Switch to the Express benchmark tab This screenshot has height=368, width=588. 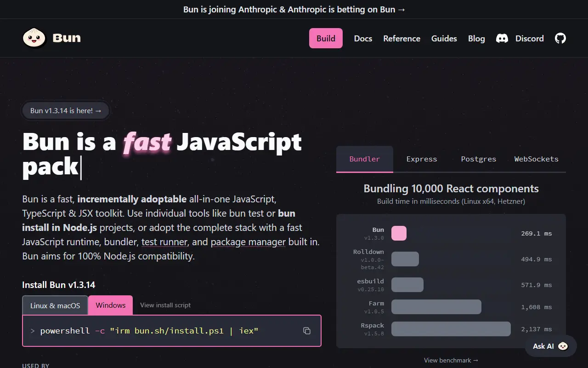[422, 159]
